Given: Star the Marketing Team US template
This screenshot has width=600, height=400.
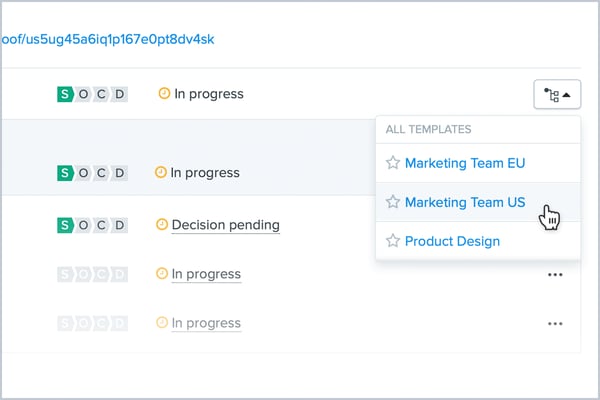Looking at the screenshot, I should click(x=393, y=202).
